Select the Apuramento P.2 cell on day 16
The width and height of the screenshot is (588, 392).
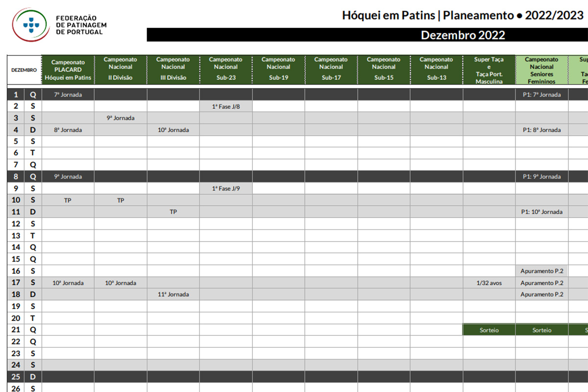[541, 271]
